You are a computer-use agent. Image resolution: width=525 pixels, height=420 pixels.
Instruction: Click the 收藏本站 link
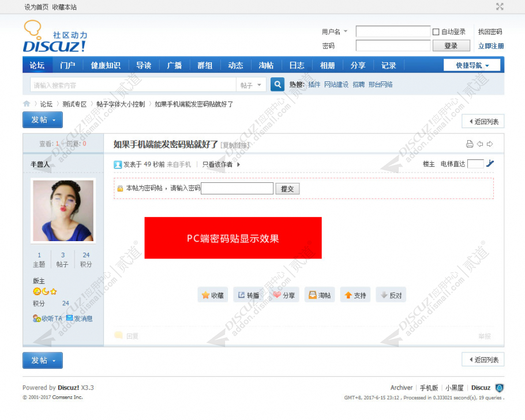coord(64,7)
